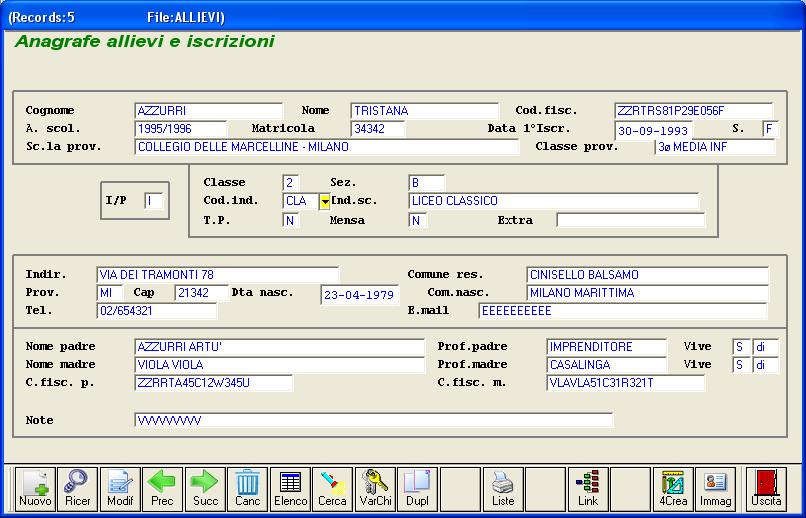Select Dta nasc. field 23-04-1979
806x518 pixels.
(360, 295)
